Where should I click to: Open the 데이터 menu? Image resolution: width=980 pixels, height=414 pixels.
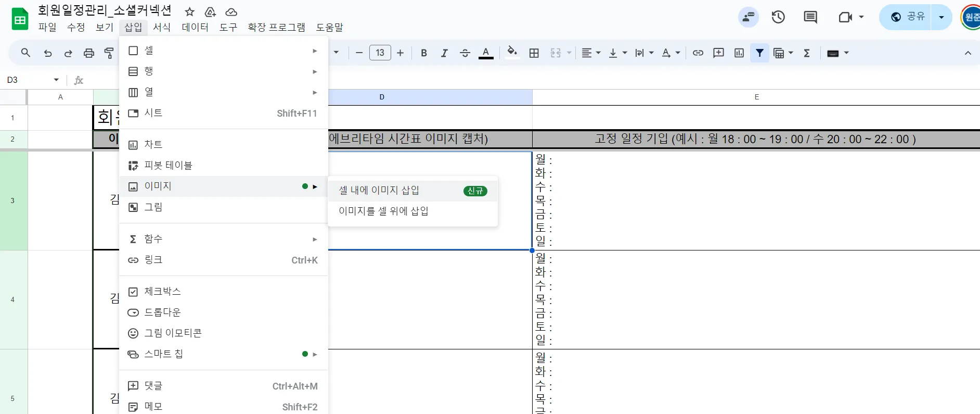pos(195,27)
